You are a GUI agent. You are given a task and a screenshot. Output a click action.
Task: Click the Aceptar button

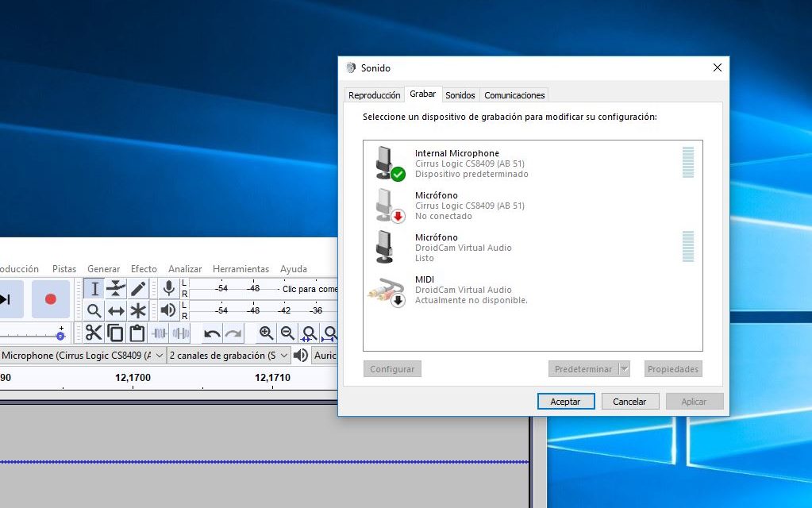tap(565, 401)
